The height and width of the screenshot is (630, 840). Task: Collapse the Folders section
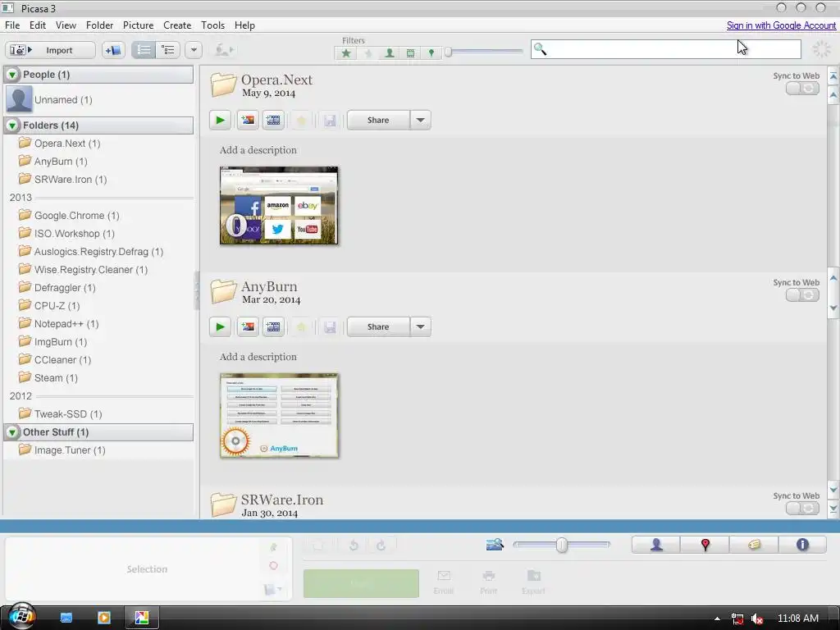click(12, 126)
